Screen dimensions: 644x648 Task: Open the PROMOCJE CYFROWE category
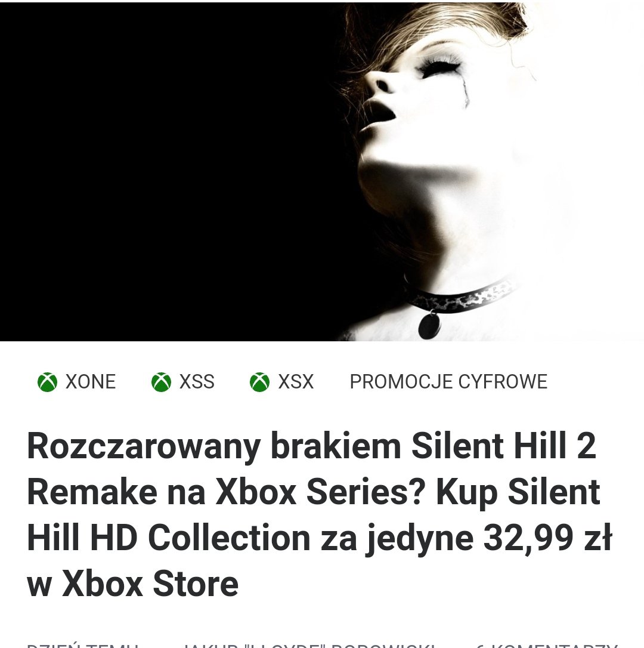coord(448,382)
